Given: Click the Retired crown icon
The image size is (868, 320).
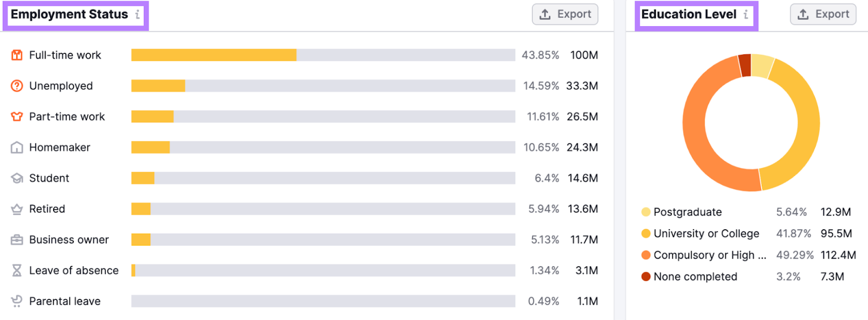Looking at the screenshot, I should tap(17, 209).
